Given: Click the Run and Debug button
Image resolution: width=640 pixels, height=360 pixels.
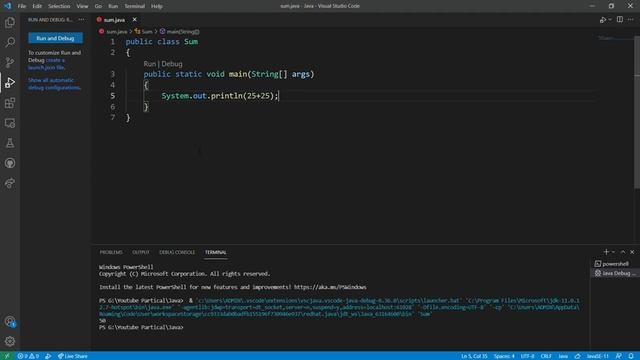Looking at the screenshot, I should click(x=56, y=38).
